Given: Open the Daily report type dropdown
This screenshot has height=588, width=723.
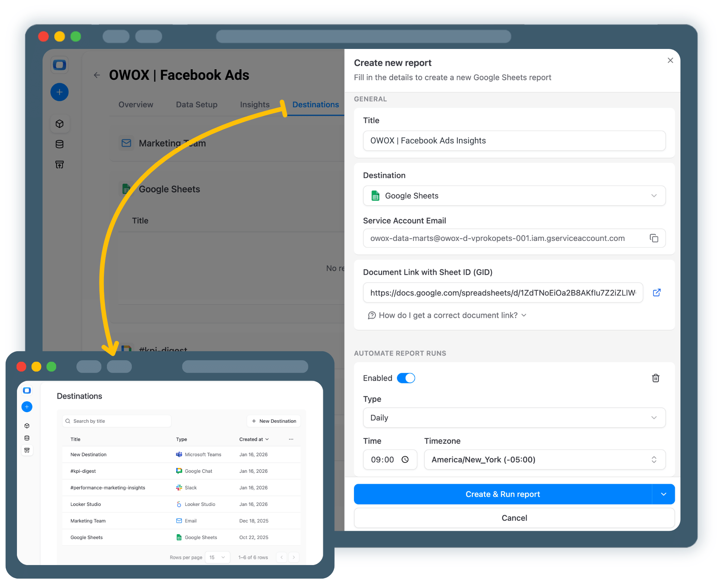Looking at the screenshot, I should [514, 417].
